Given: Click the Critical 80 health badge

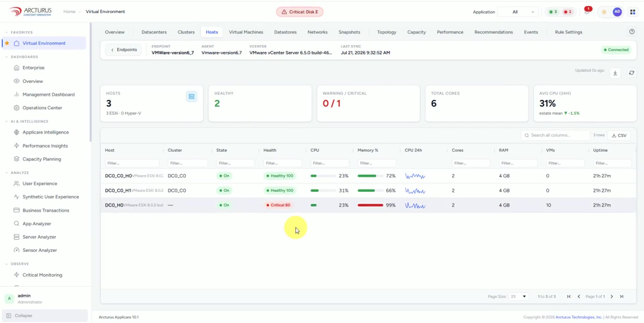Looking at the screenshot, I should [278, 205].
